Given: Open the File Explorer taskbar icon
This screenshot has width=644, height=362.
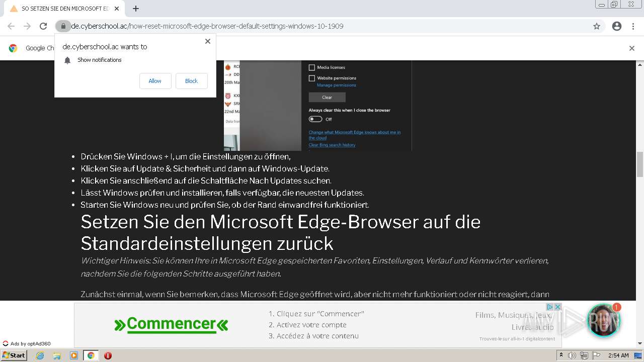Looking at the screenshot, I should [x=57, y=355].
